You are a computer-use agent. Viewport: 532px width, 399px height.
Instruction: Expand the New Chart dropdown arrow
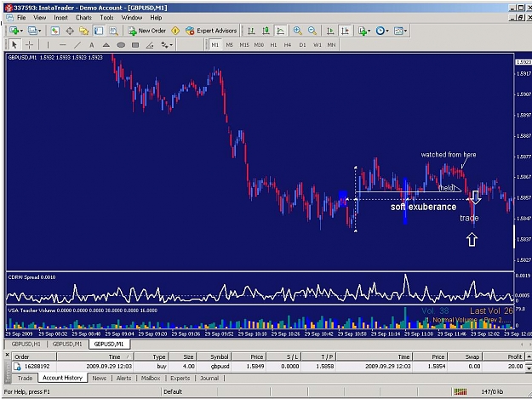click(x=22, y=31)
